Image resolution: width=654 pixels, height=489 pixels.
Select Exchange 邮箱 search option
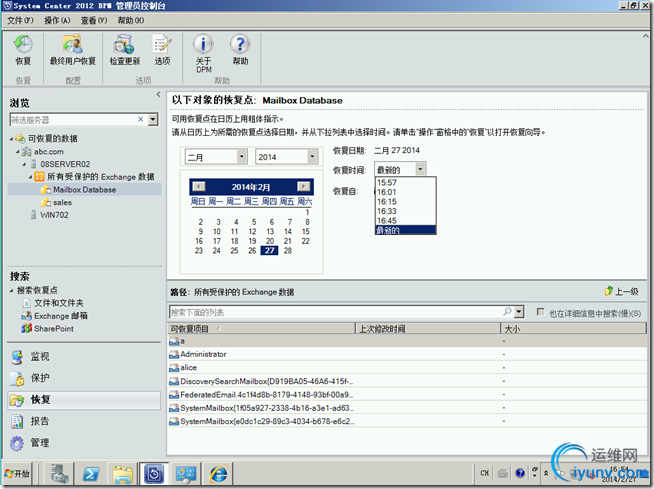pos(55,316)
